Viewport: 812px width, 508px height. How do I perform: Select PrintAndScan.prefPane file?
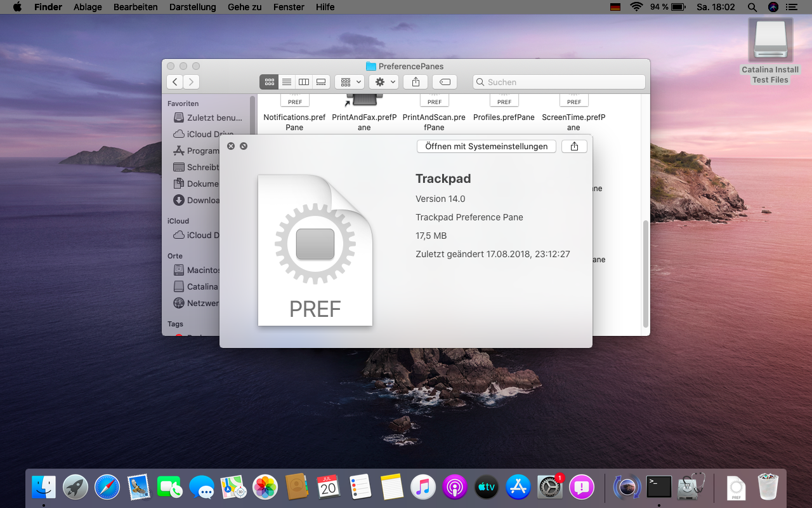click(x=434, y=112)
